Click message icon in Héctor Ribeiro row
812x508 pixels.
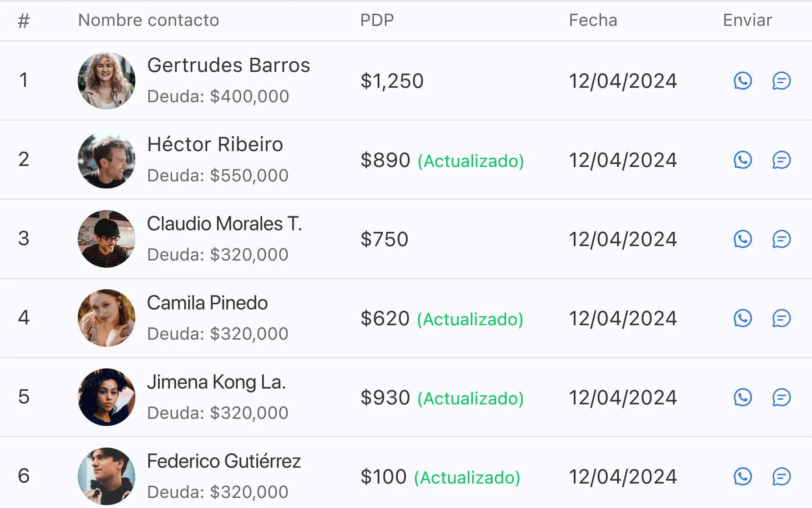781,160
